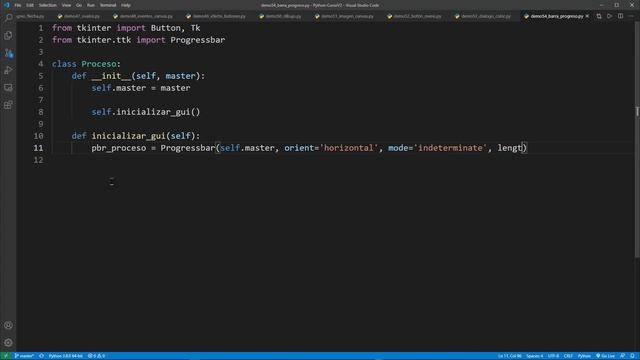Screen dimensions: 640x360
Task: Click 'self.master = master' on line 6
Action: 141,88
